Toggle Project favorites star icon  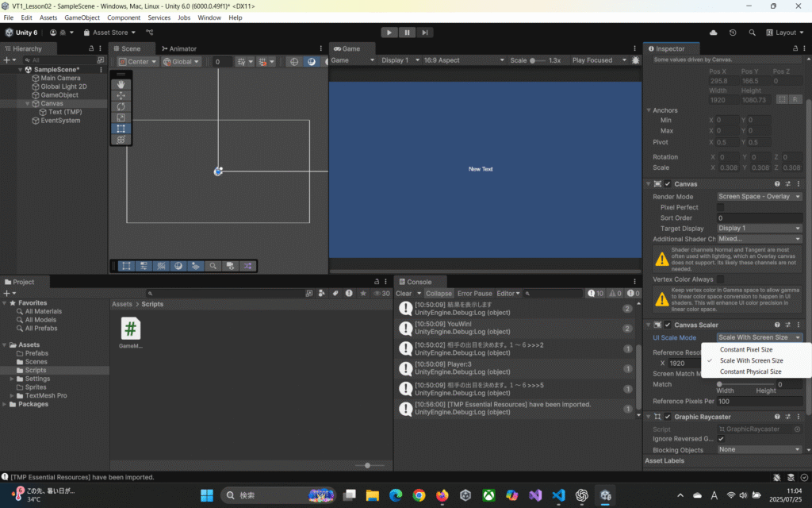pos(363,294)
